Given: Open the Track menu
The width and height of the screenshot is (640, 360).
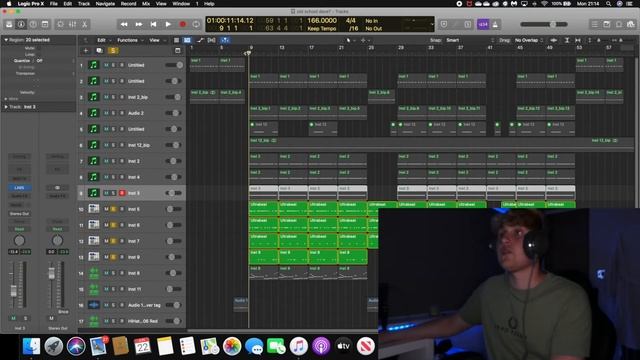Looking at the screenshot, I should 84,4.
